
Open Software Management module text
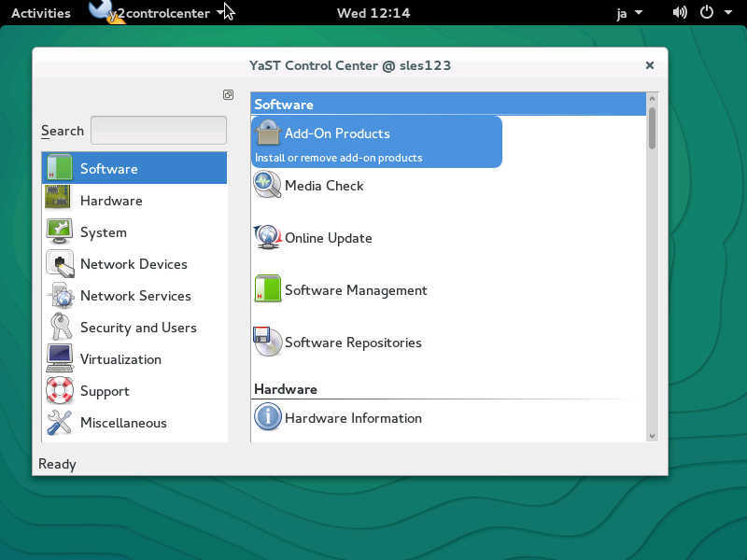(x=356, y=290)
